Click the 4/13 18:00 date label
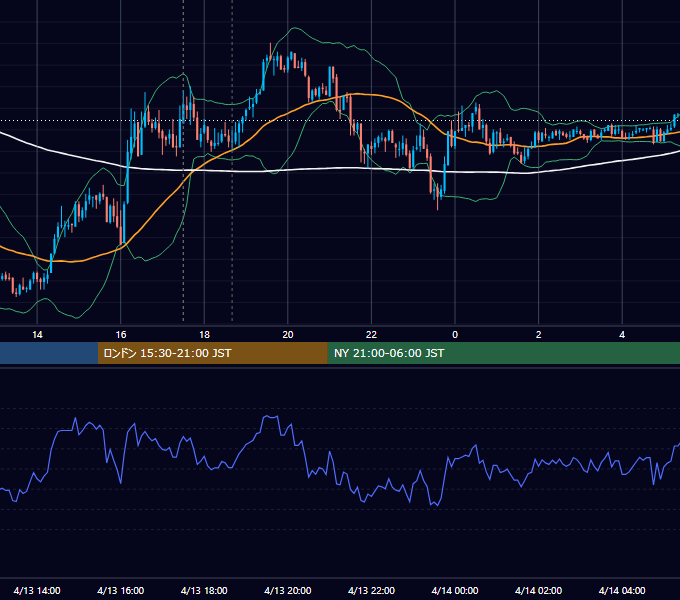Image resolution: width=680 pixels, height=600 pixels. 204,590
